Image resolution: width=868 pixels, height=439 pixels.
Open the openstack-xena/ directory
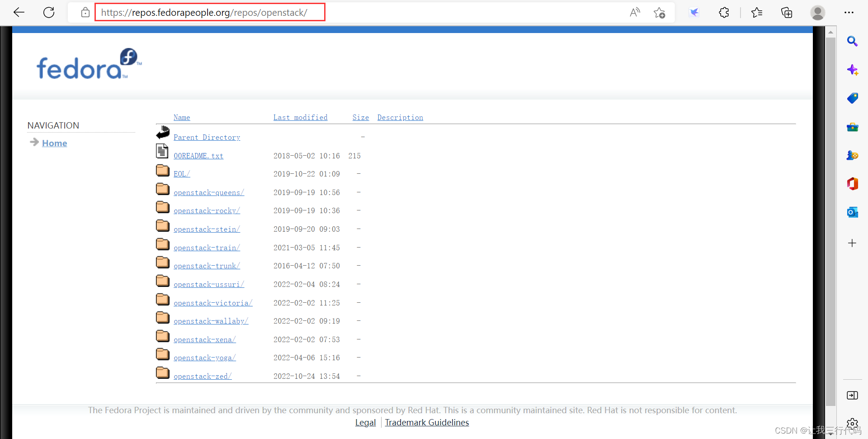point(205,340)
